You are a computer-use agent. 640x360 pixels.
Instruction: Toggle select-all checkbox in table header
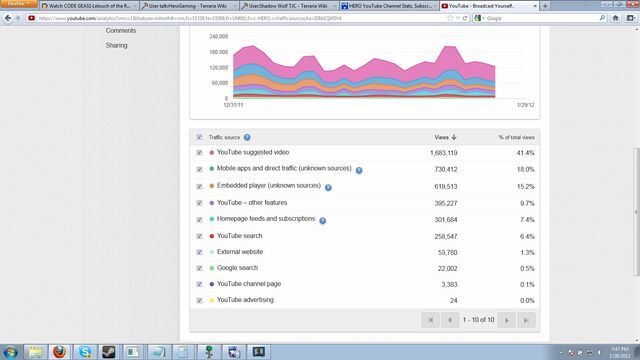(199, 137)
